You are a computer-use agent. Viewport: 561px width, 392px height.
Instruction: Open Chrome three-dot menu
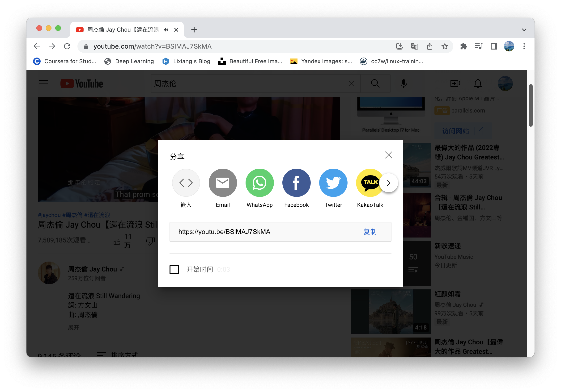[524, 46]
